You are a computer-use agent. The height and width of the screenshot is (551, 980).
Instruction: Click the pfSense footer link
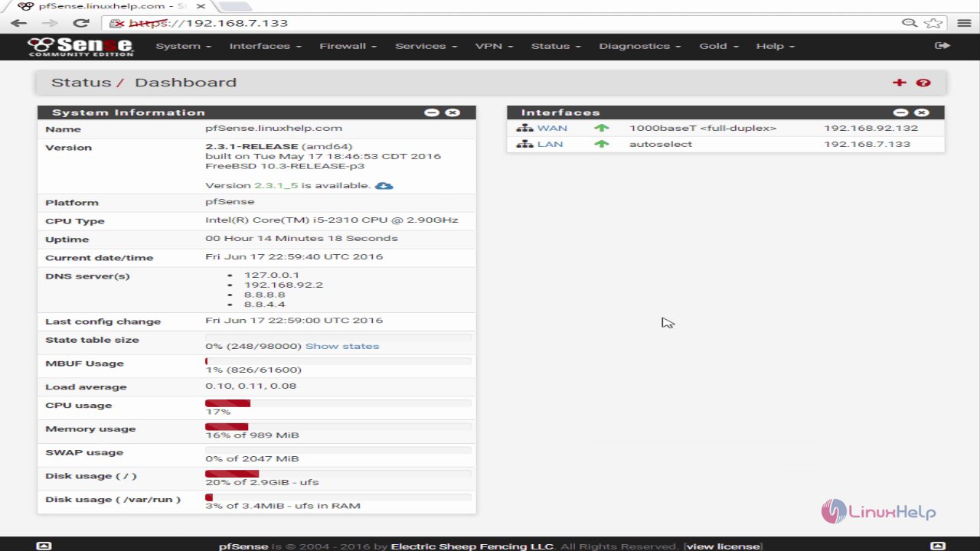[x=243, y=546]
